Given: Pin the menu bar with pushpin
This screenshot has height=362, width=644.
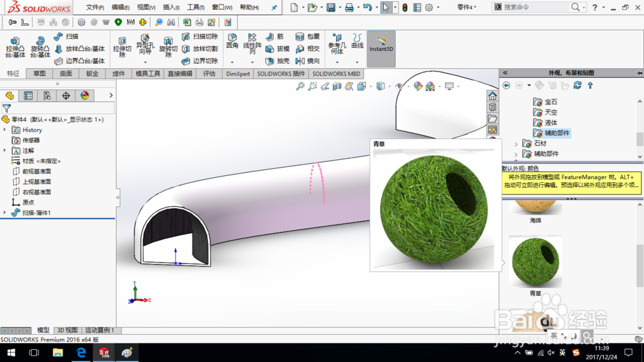Looking at the screenshot, I should [x=274, y=7].
